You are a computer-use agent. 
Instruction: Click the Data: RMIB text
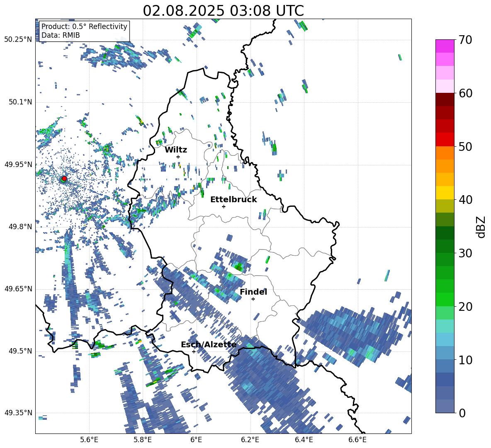coord(61,35)
